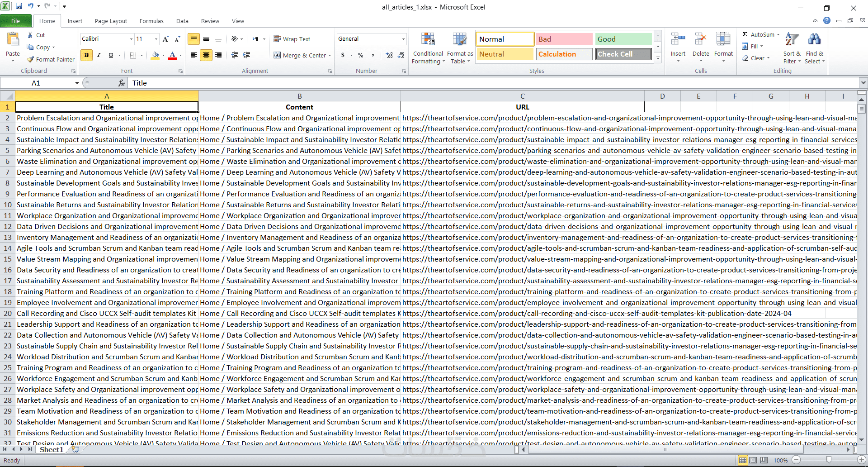
Task: Expand the Name Box dropdown
Action: pos(77,83)
